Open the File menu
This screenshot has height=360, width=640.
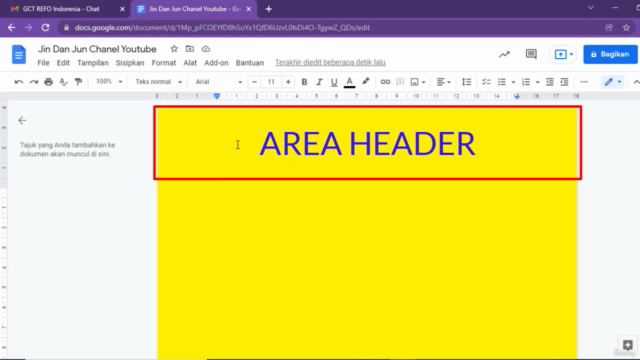43,63
